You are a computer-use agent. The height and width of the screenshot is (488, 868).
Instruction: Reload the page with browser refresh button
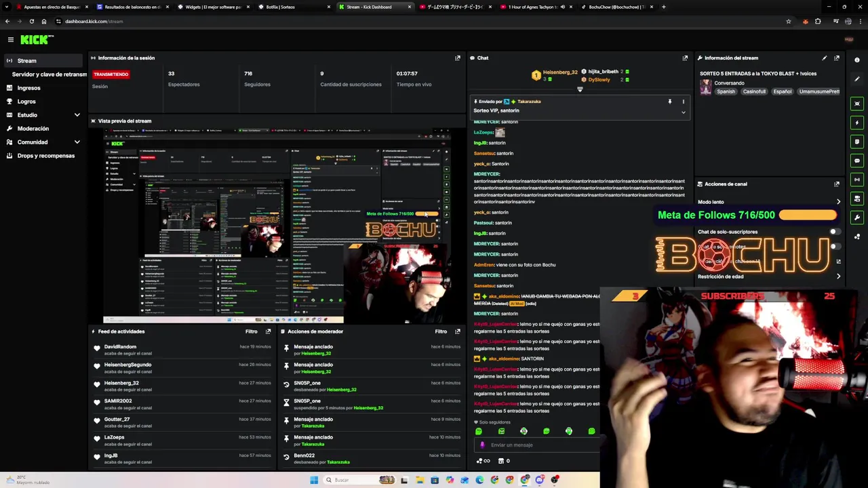coord(31,21)
